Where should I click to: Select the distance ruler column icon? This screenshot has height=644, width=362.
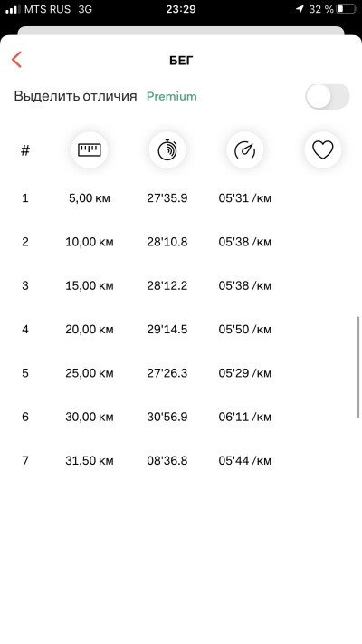pyautogui.click(x=89, y=150)
